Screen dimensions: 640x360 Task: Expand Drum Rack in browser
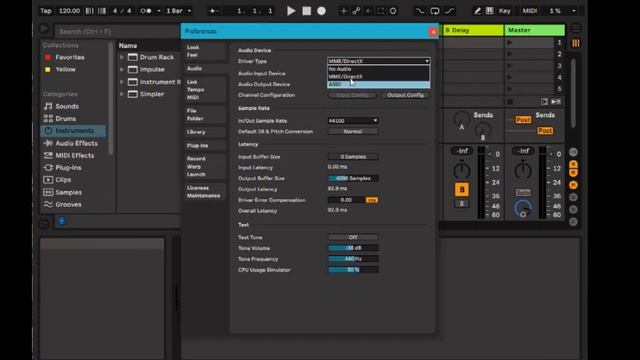click(122, 58)
